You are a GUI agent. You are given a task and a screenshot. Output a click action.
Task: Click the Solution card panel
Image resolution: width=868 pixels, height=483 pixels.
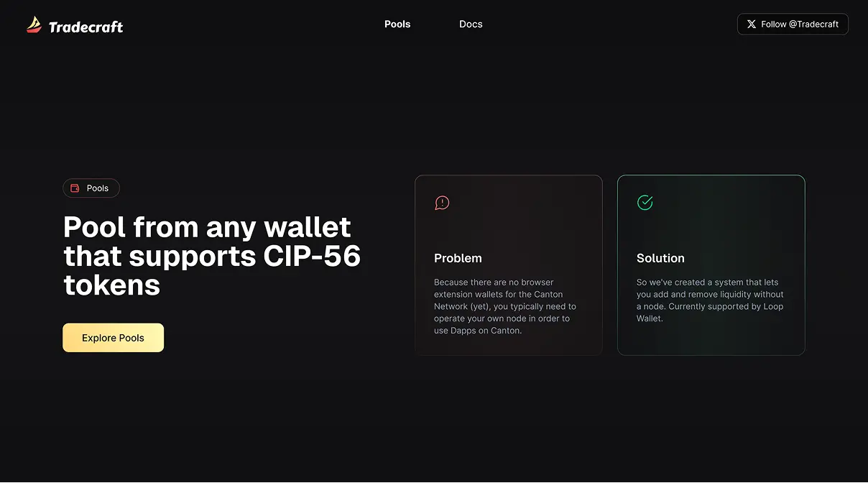pyautogui.click(x=711, y=265)
